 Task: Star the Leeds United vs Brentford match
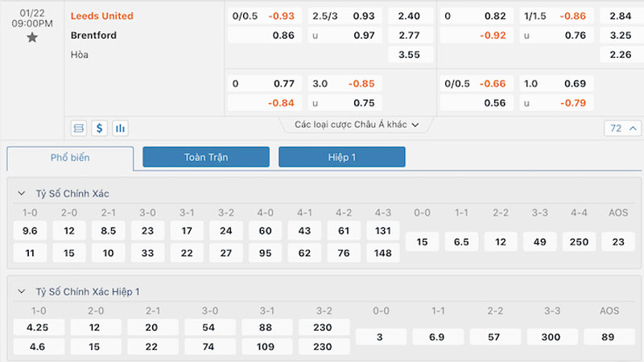pos(32,38)
